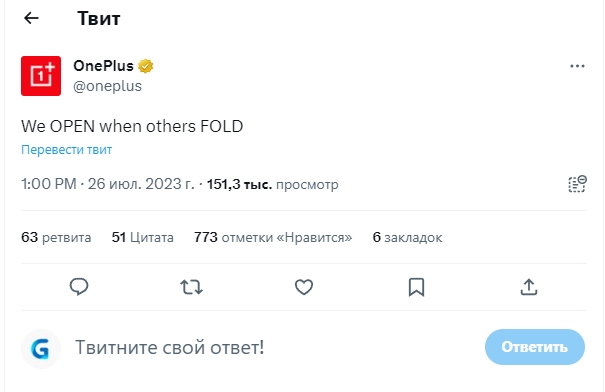Go back using the left arrow
Image resolution: width=605 pixels, height=392 pixels.
pyautogui.click(x=31, y=18)
